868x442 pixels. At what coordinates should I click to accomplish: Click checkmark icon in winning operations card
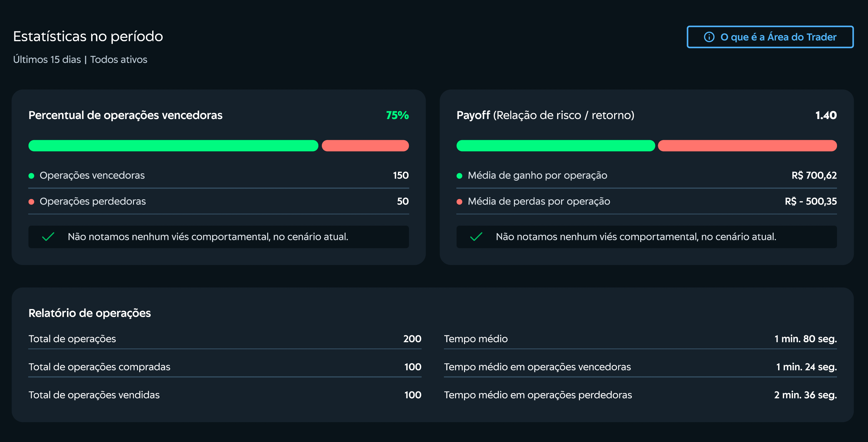pos(48,237)
